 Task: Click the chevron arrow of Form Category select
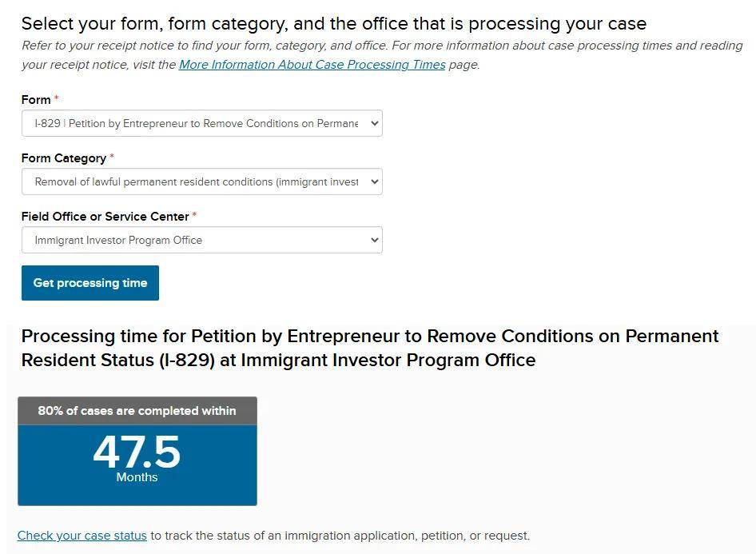tap(372, 182)
